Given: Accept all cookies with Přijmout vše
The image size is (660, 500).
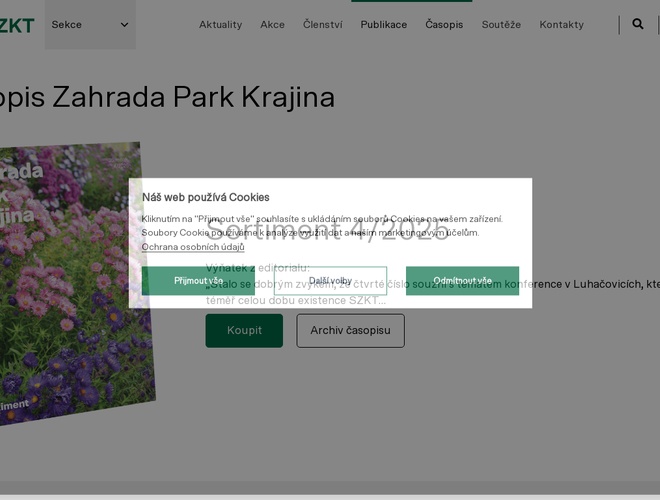Looking at the screenshot, I should point(198,281).
